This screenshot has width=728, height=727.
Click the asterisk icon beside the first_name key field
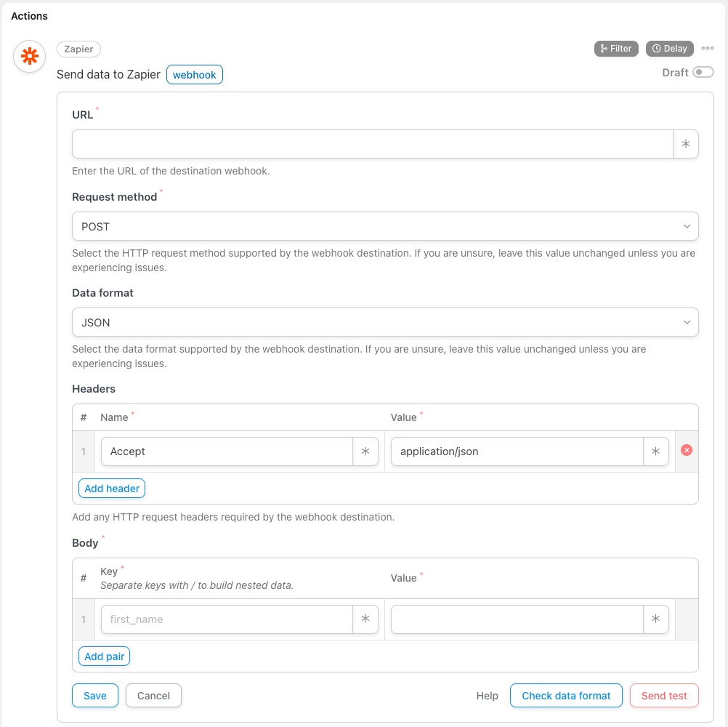365,619
